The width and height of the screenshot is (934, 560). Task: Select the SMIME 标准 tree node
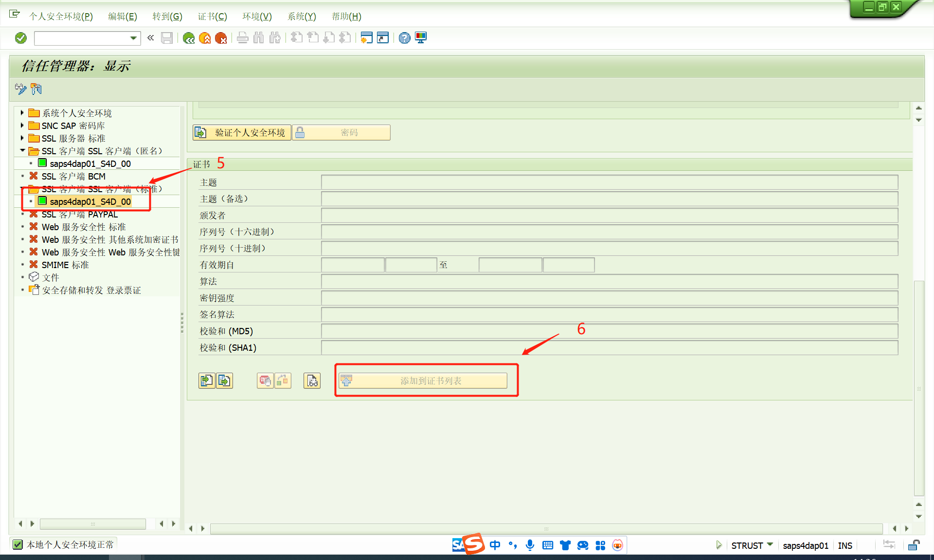click(x=65, y=265)
